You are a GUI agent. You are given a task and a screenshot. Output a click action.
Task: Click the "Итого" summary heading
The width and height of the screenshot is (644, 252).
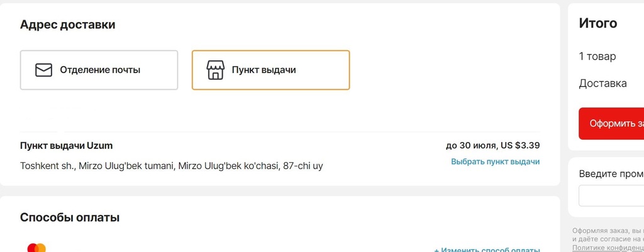597,23
